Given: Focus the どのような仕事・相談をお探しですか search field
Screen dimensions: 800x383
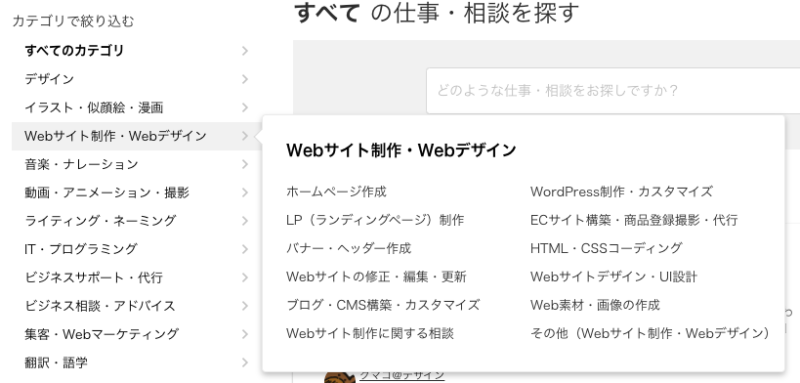Looking at the screenshot, I should click(x=613, y=91).
